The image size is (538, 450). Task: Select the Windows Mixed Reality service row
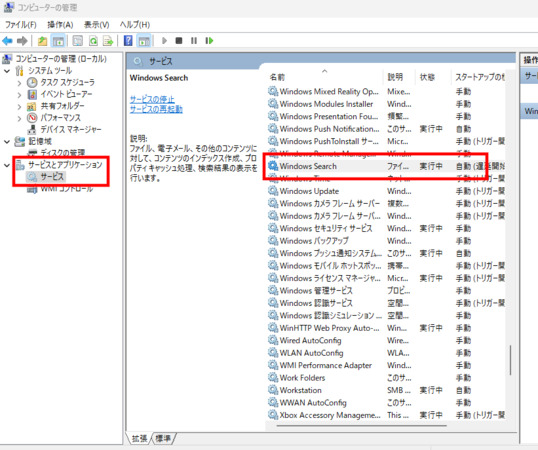[x=386, y=92]
